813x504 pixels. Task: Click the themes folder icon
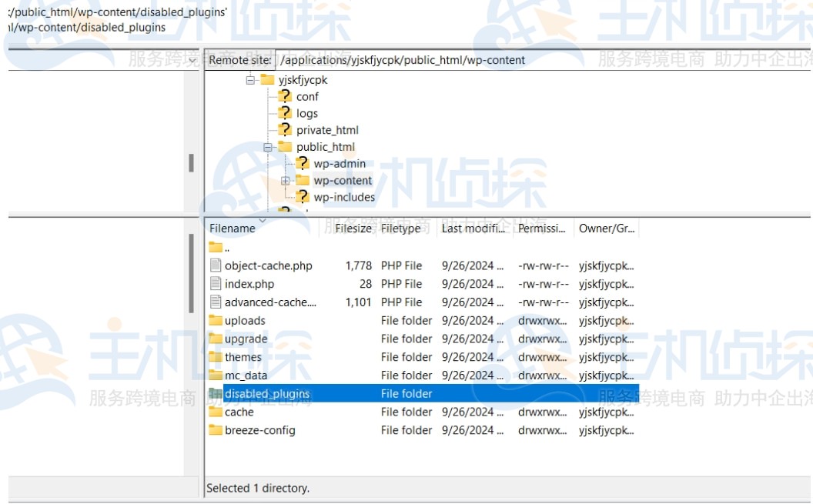[216, 357]
